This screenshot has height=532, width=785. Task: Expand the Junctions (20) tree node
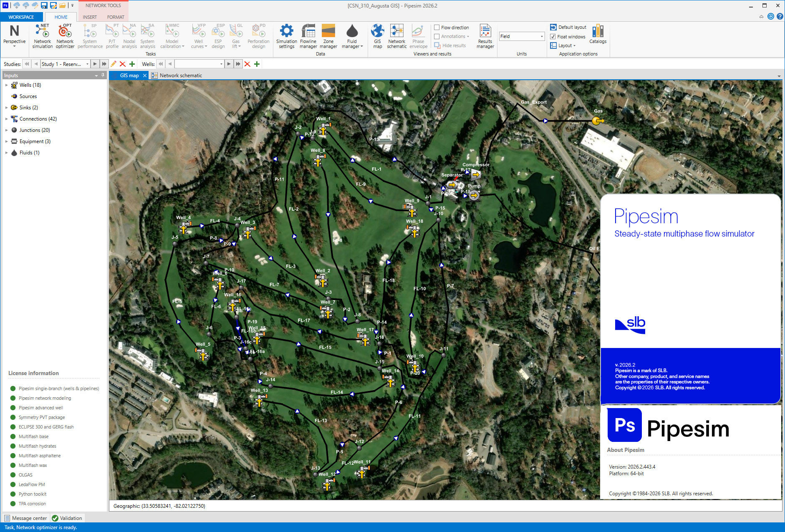(x=6, y=130)
